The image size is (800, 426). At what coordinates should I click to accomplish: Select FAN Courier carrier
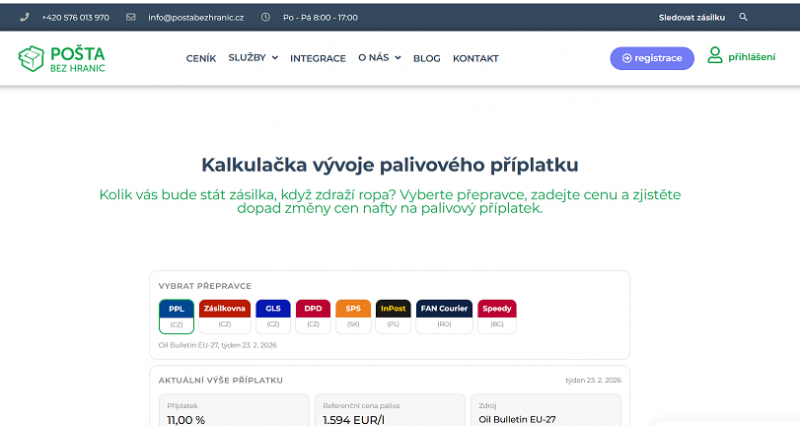(x=444, y=316)
